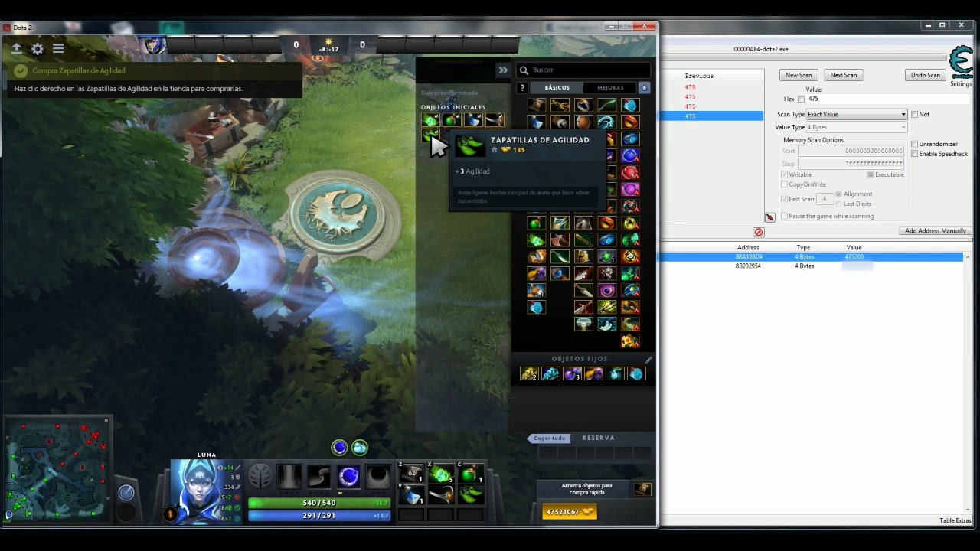
Task: Collapse the shop guide with double-chevron button
Action: [x=503, y=70]
